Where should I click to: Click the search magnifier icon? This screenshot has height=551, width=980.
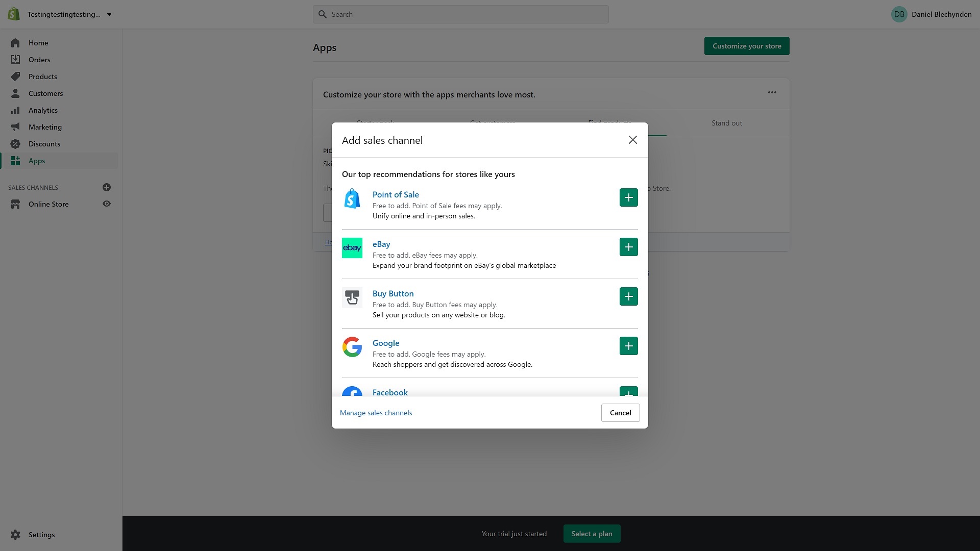click(x=323, y=14)
